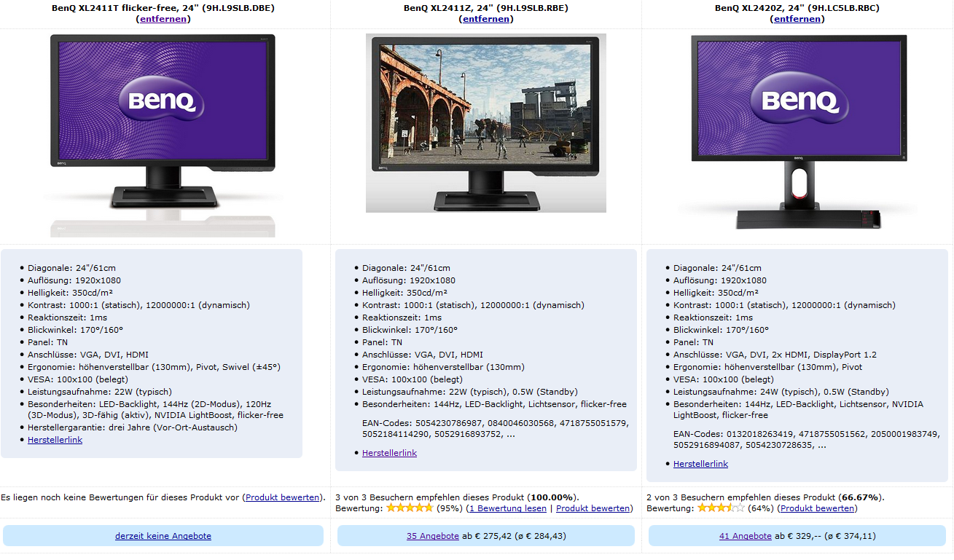Image resolution: width=954 pixels, height=560 pixels.
Task: Expand the XL2420Z EAN codes ellipsis
Action: 822,446
